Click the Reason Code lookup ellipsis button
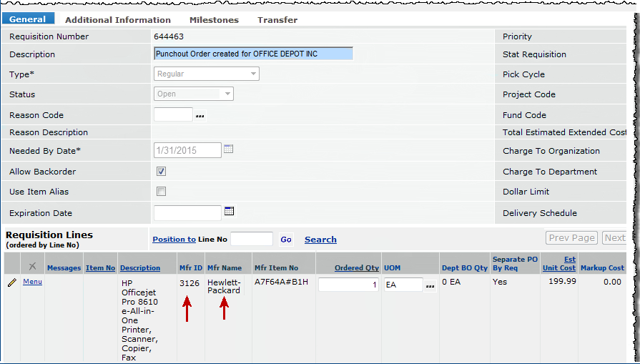 [200, 115]
